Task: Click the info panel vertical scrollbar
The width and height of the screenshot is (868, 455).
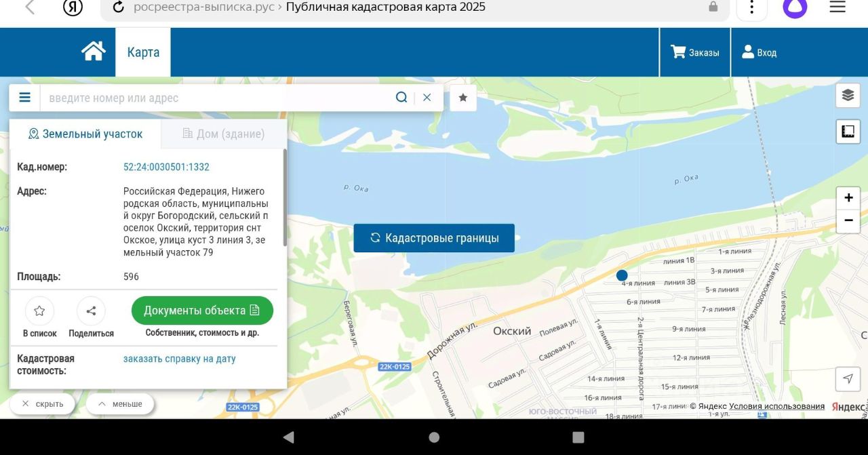Action: pyautogui.click(x=285, y=197)
